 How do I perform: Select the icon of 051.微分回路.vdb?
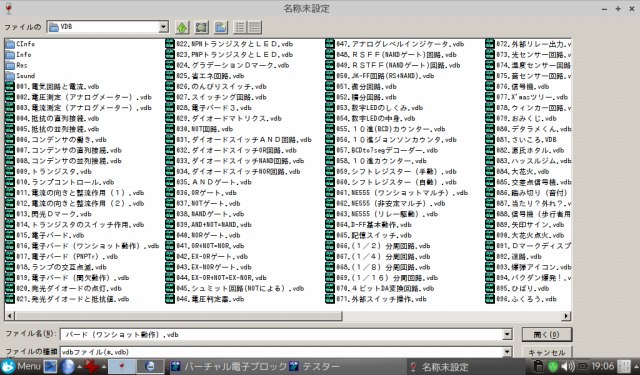[x=330, y=86]
